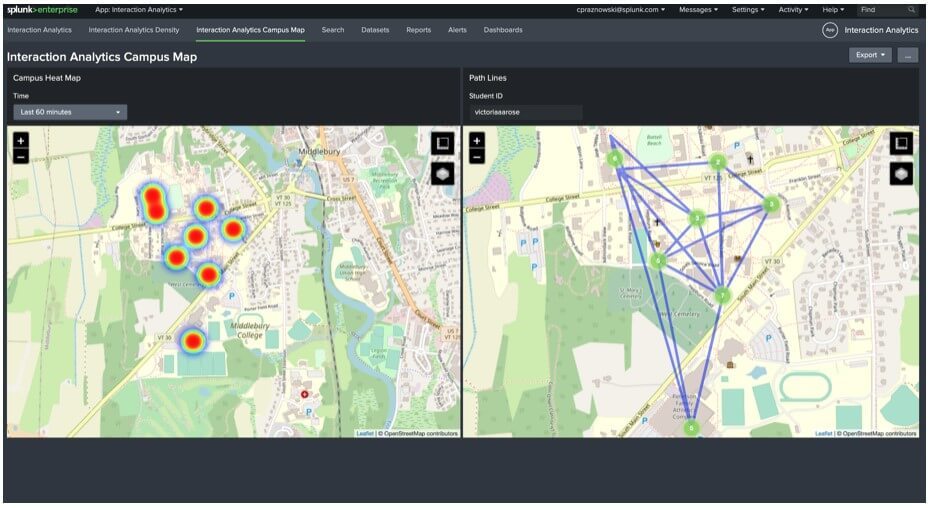Select green path marker numbered 7
The width and height of the screenshot is (932, 508).
pyautogui.click(x=722, y=295)
